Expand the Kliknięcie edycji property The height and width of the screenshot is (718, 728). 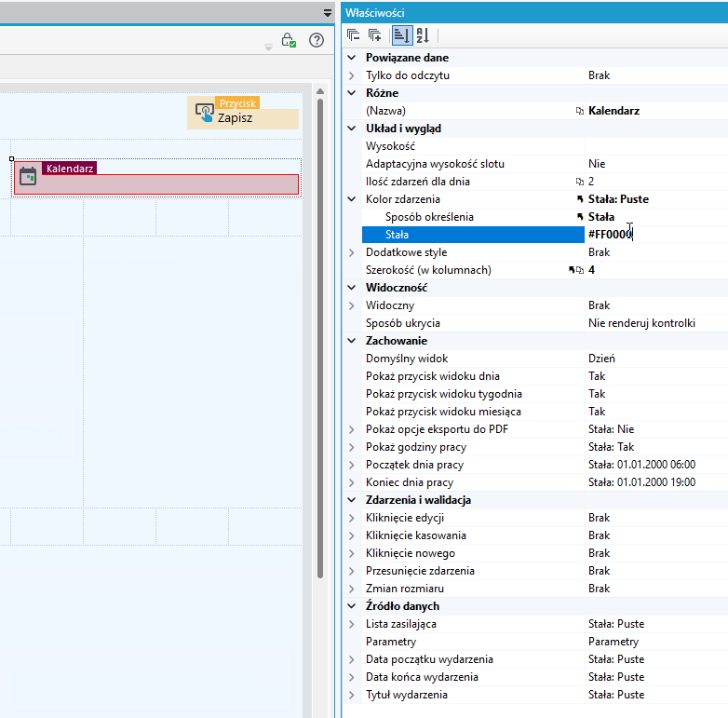pos(352,518)
